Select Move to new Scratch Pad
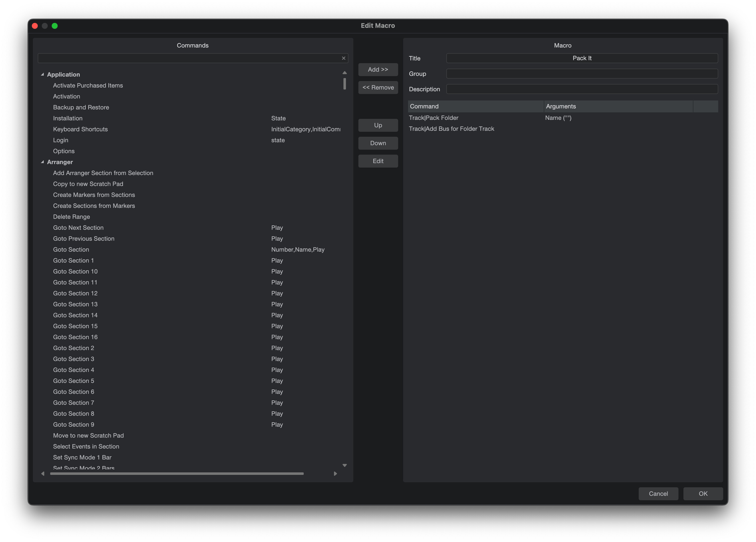Screen dimensions: 756x542 tap(88, 436)
